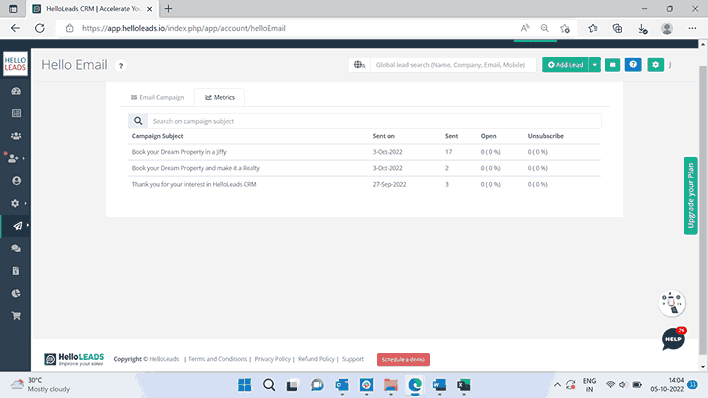Click the browser back arrow

(x=15, y=28)
